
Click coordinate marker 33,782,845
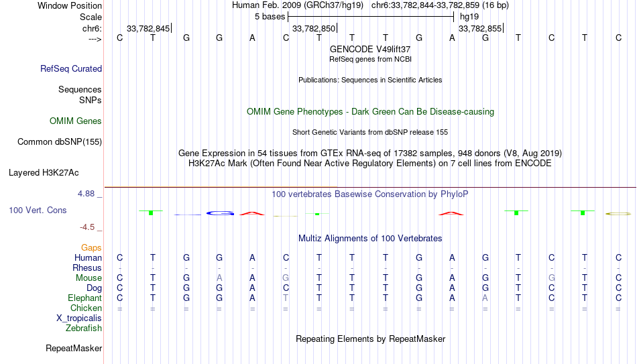point(148,28)
